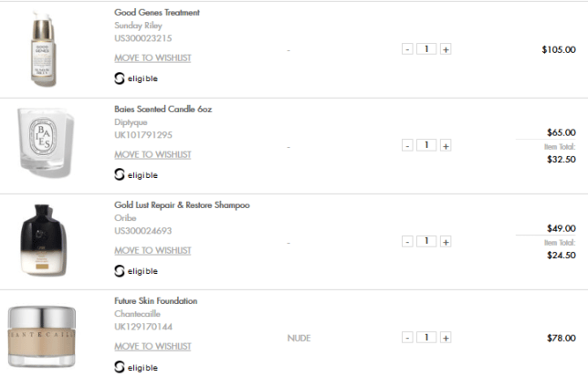Open Gold Lust Repair & Restore Shampoo title
588x377 pixels.
[x=182, y=205]
